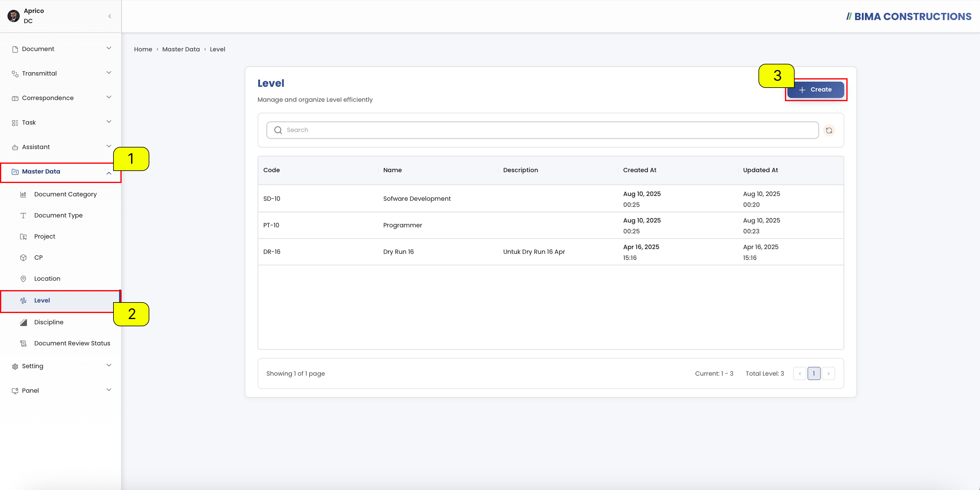Expand the Task menu chevron

[x=109, y=122]
